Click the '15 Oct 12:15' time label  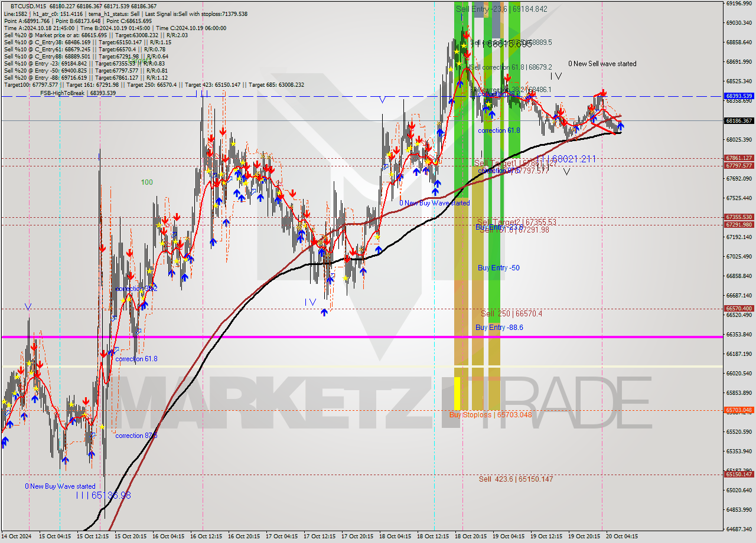(93, 537)
